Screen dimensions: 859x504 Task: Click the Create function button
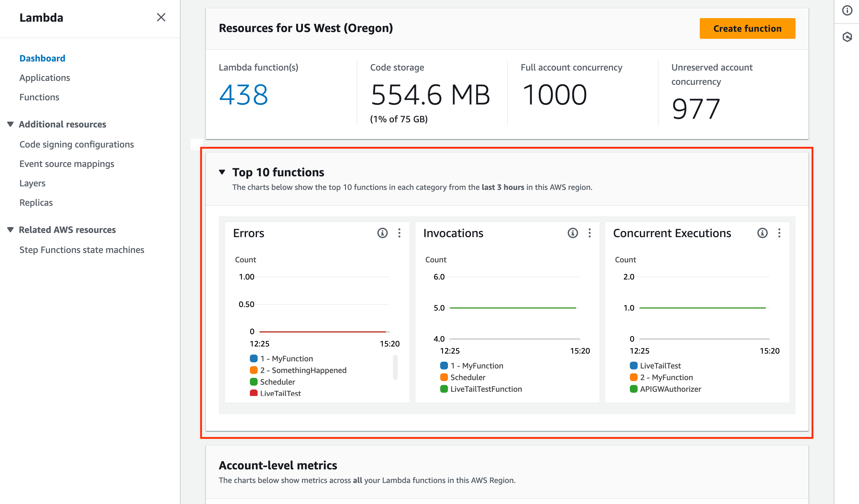coord(747,28)
